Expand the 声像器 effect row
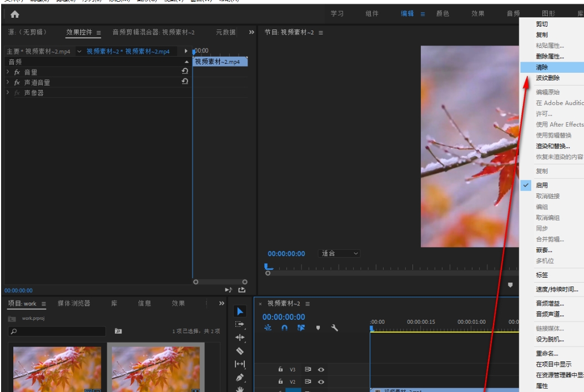The width and height of the screenshot is (584, 392). coord(8,92)
